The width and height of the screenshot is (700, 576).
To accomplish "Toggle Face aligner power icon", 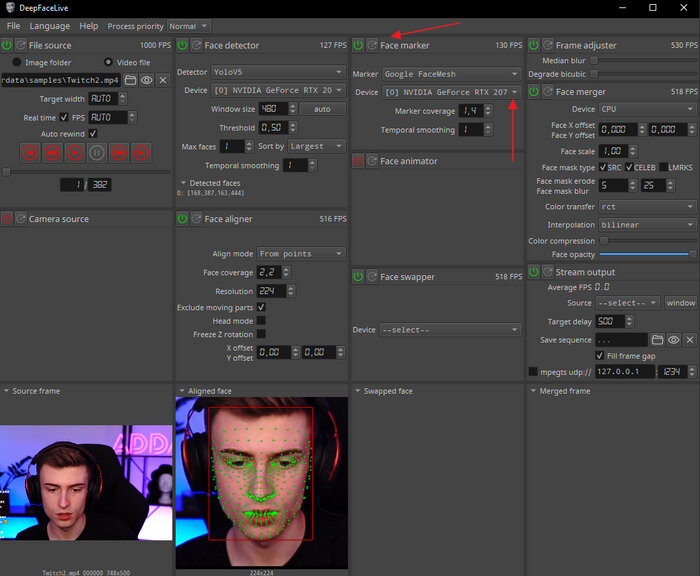I will (182, 219).
